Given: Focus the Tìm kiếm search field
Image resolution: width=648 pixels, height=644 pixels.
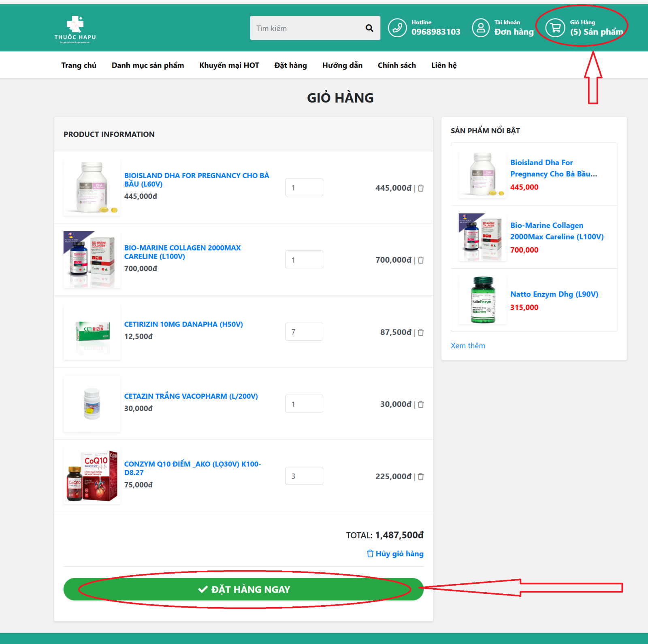Looking at the screenshot, I should (308, 28).
